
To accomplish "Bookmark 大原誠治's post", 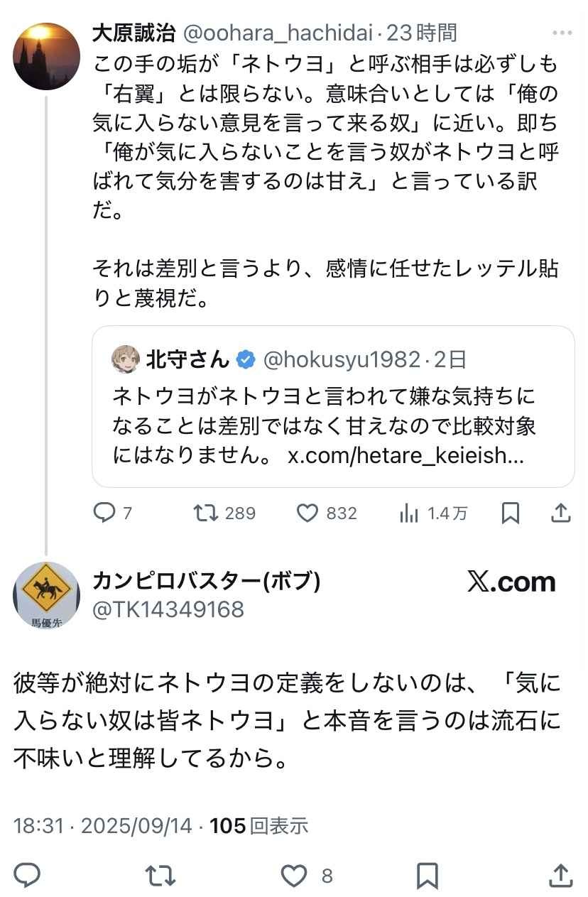I will (510, 513).
